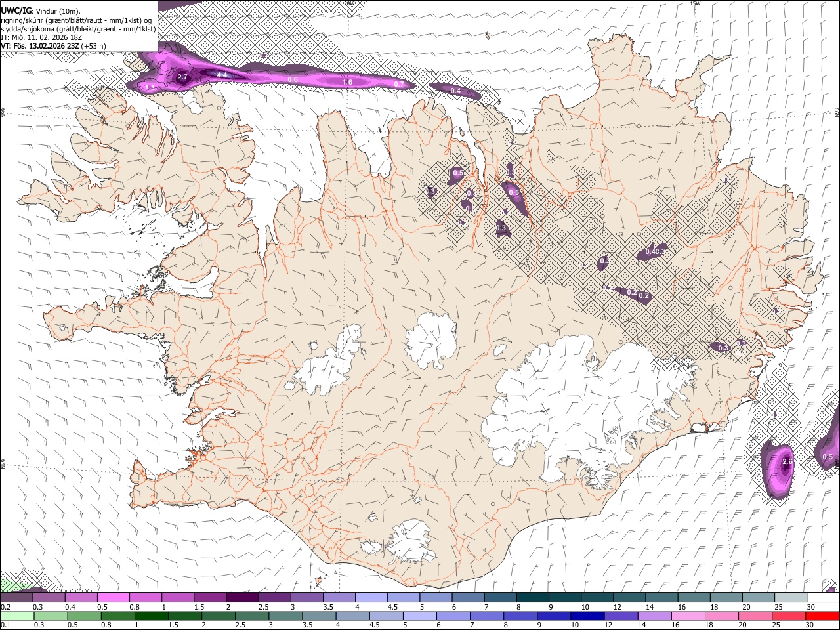Click the '4.4' snowfall value on the map
This screenshot has height=630, width=840.
pos(222,75)
